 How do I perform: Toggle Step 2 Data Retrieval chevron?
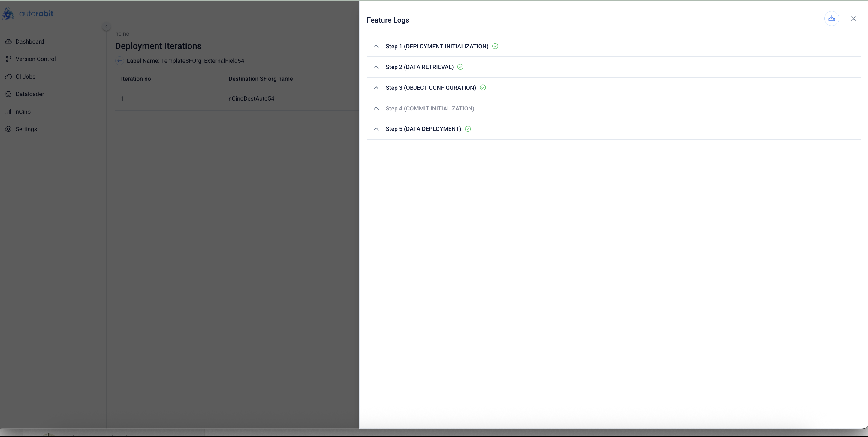[376, 67]
